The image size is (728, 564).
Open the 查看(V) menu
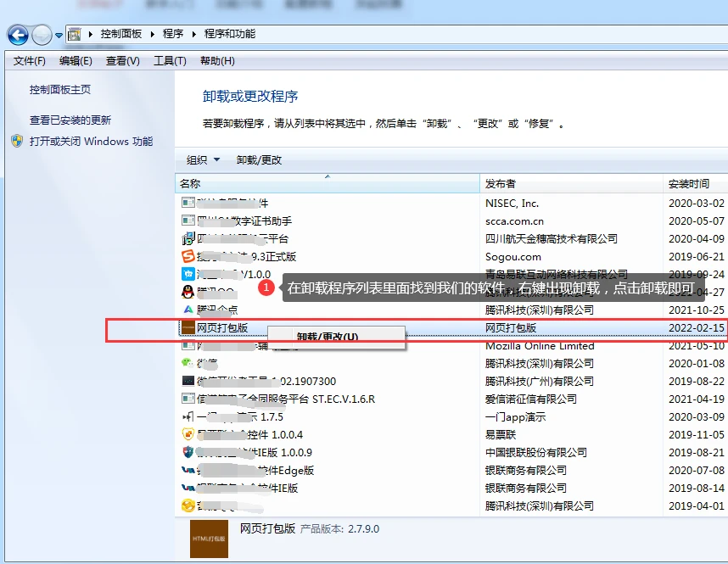click(122, 61)
